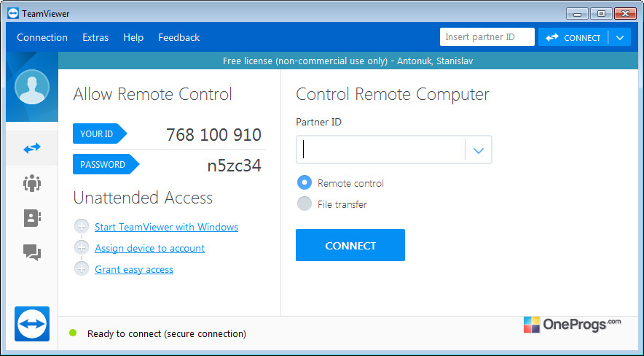Click the ID number 768 100 910
Image resolution: width=644 pixels, height=356 pixels.
point(213,134)
